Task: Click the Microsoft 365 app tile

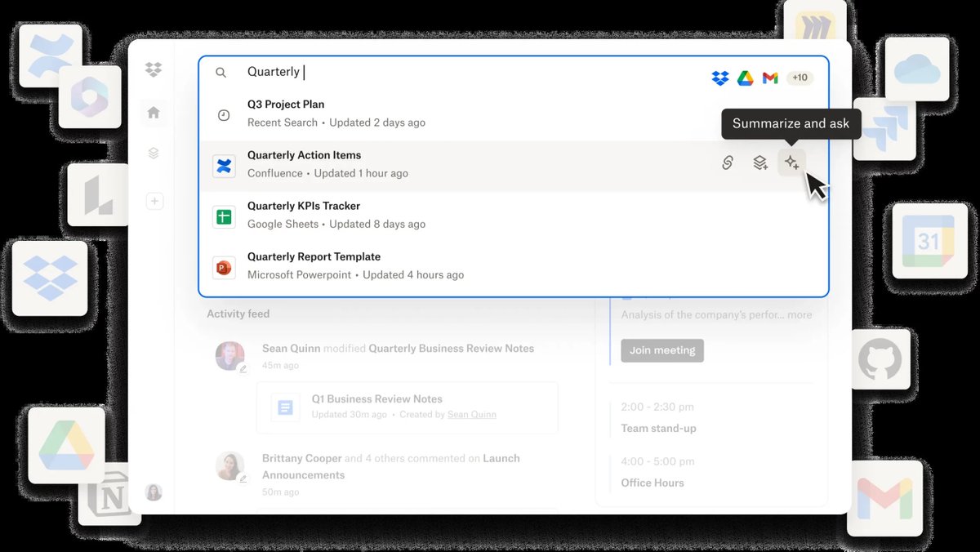Action: (90, 97)
